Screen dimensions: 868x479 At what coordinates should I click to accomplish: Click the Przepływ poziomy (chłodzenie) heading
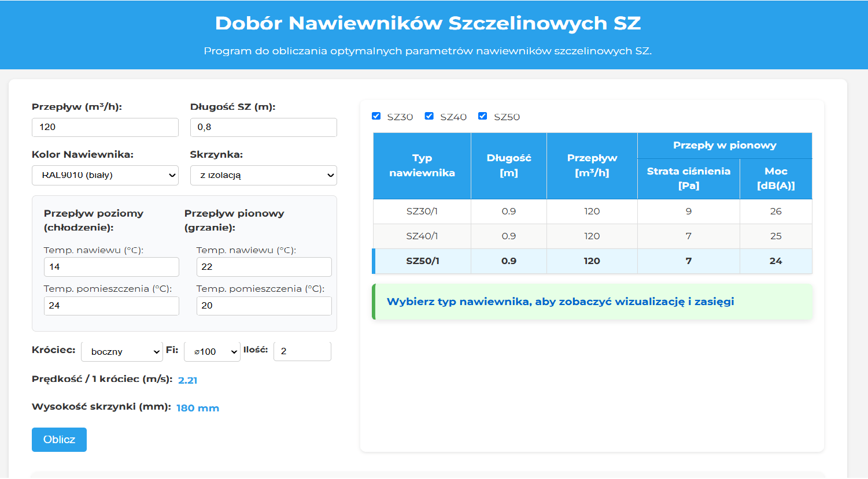(94, 220)
